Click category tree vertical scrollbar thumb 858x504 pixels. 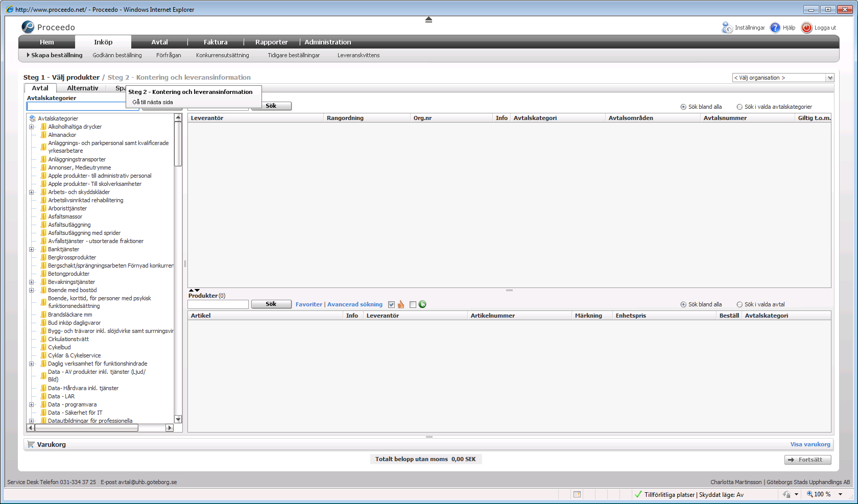tap(178, 143)
